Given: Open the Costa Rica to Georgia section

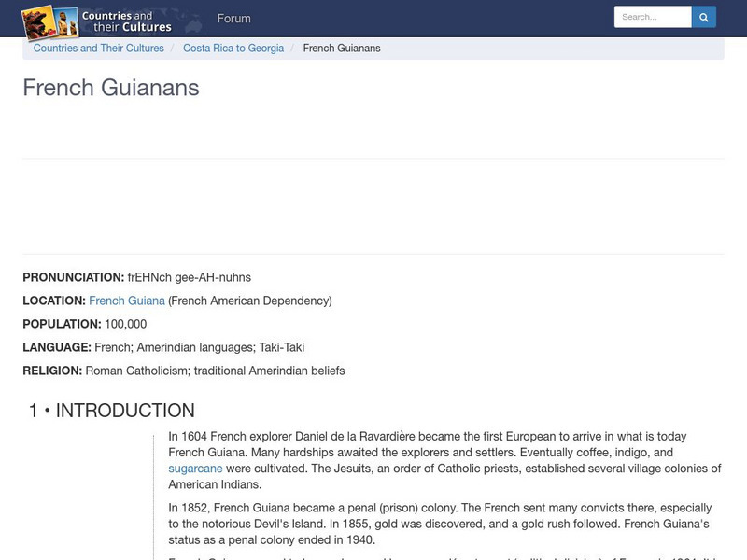Looking at the screenshot, I should point(233,48).
